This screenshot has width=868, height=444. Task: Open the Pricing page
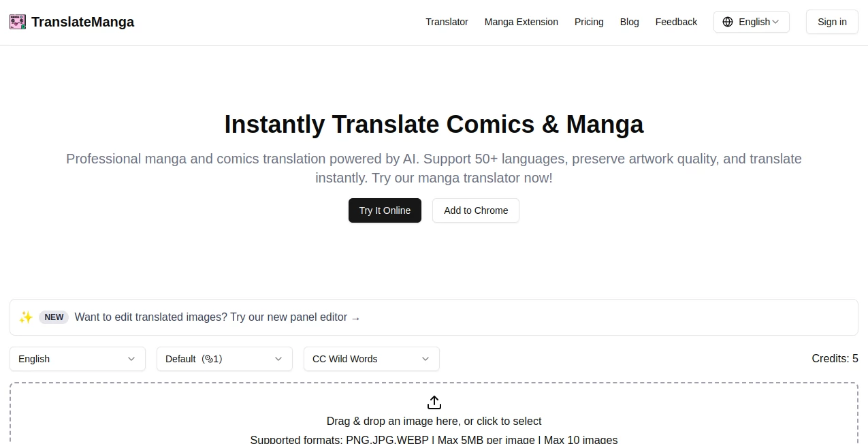[x=588, y=22]
